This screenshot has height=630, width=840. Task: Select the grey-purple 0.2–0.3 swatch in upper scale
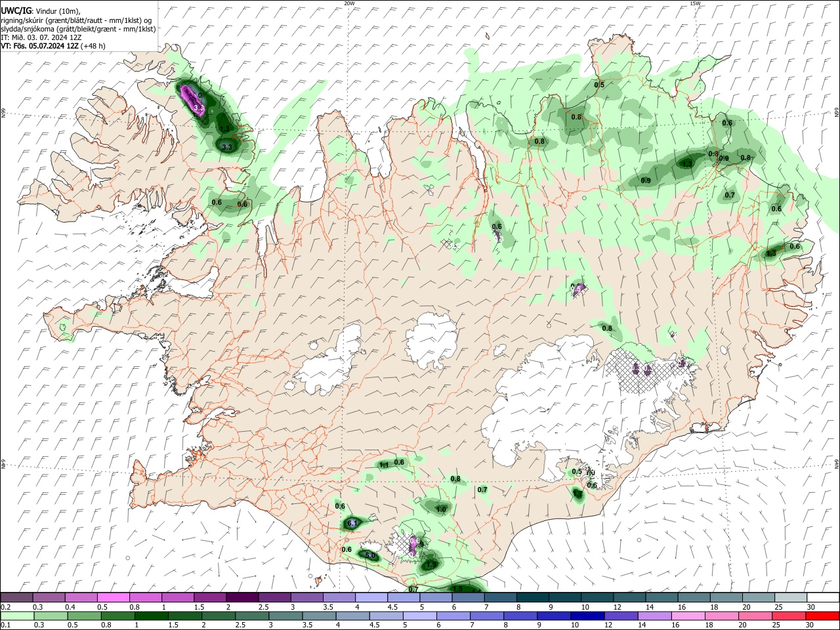[16, 597]
